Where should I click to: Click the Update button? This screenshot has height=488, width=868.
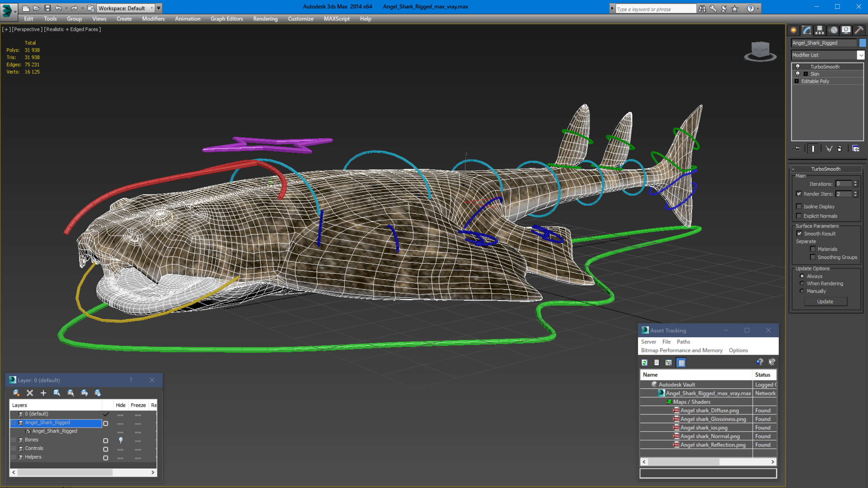click(825, 302)
